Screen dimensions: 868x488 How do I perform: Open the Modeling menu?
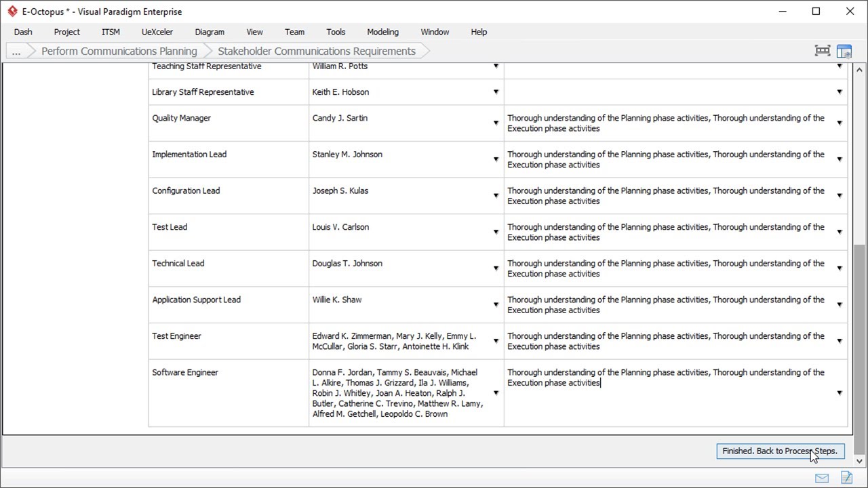pyautogui.click(x=382, y=32)
